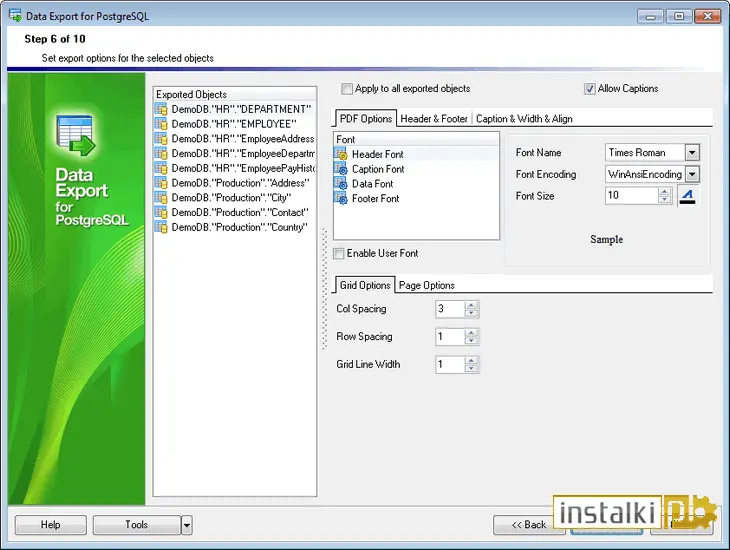Viewport: 730px width, 550px height.
Task: Uncheck the Allow Captions checkbox
Action: 589,88
